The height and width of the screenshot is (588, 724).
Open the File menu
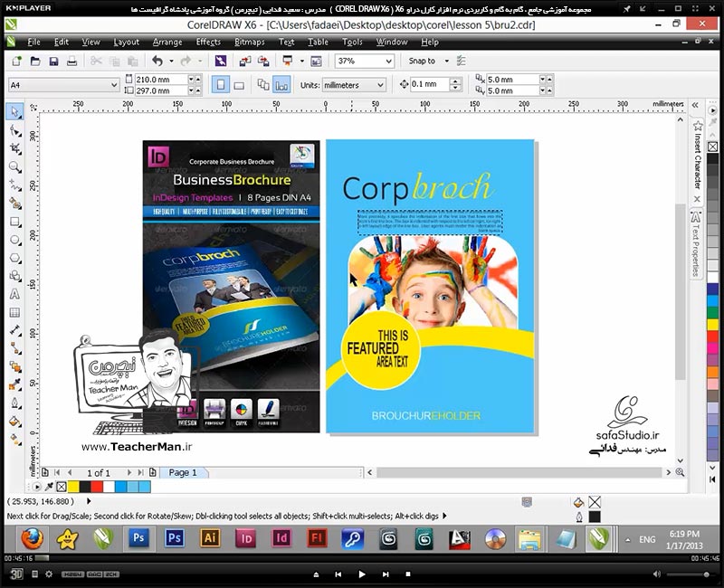[33, 42]
